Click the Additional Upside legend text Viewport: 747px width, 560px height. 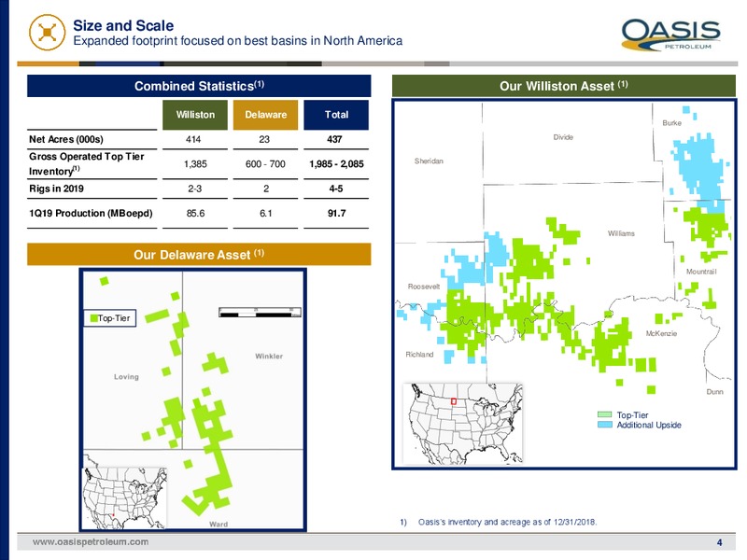[649, 425]
